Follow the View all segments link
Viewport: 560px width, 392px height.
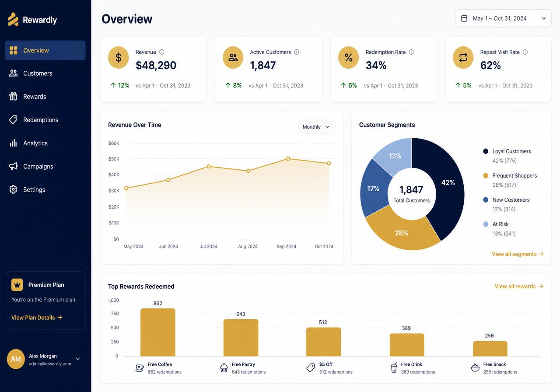[x=518, y=254]
